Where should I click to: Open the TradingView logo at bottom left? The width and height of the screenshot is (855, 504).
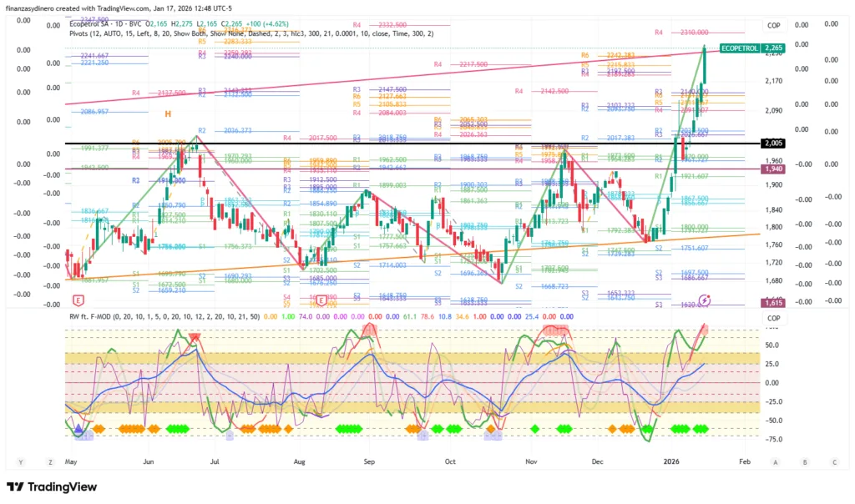[52, 487]
